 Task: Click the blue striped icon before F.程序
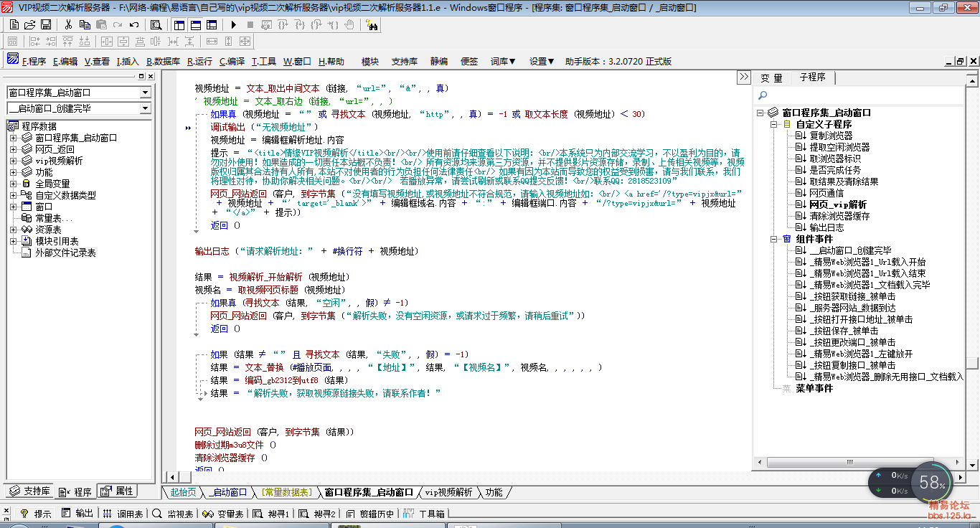pyautogui.click(x=13, y=60)
